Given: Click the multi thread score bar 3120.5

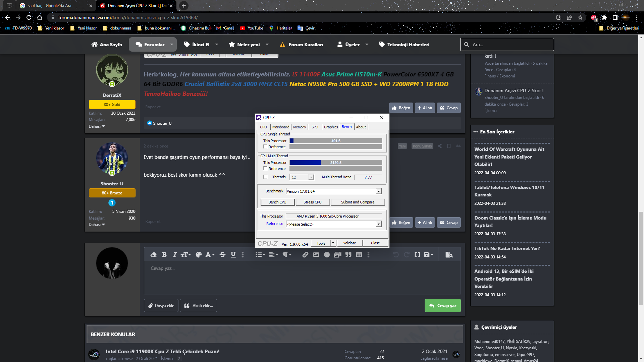Looking at the screenshot, I should (336, 163).
